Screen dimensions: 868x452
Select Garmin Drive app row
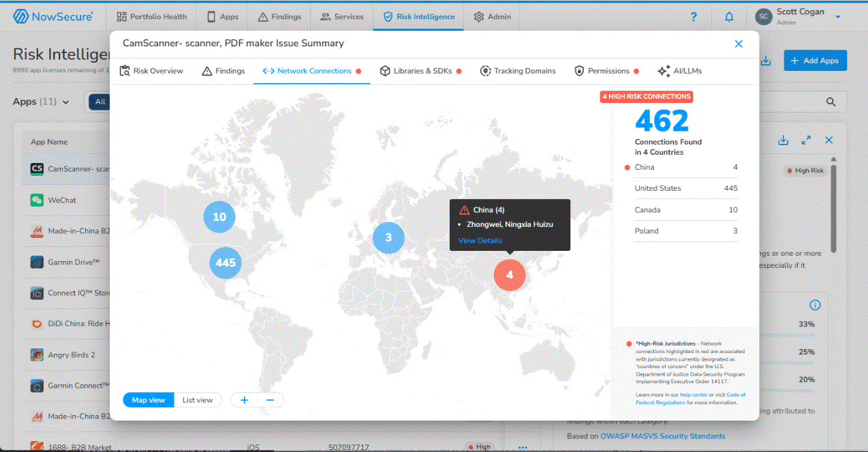tap(66, 262)
